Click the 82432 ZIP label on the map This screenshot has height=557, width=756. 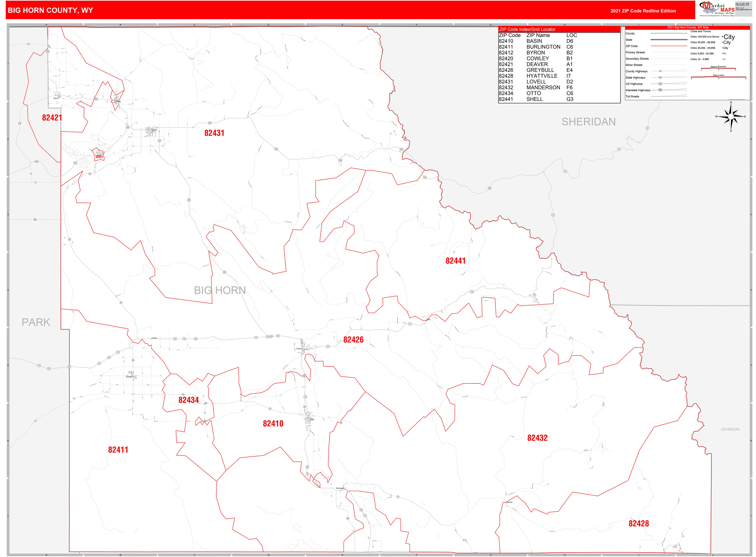[537, 438]
